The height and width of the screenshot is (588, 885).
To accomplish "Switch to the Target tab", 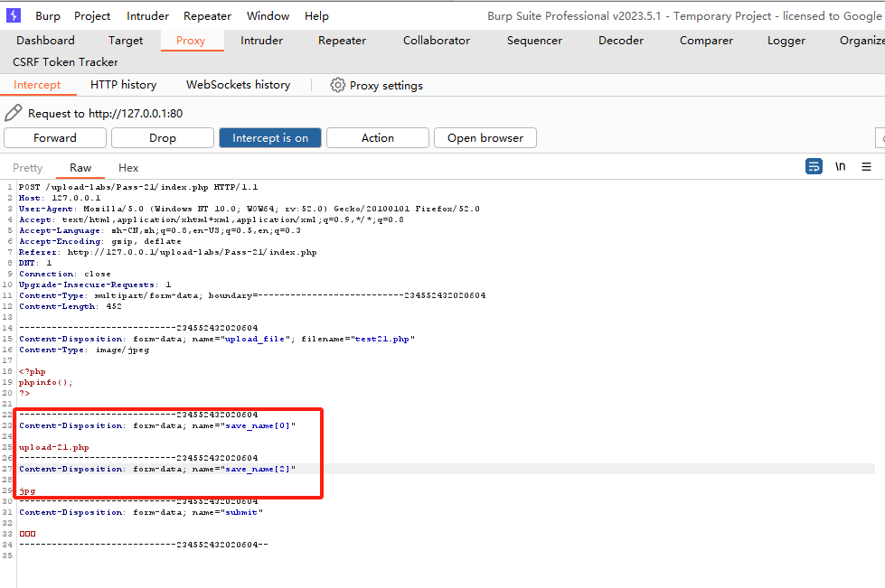I will 126,40.
